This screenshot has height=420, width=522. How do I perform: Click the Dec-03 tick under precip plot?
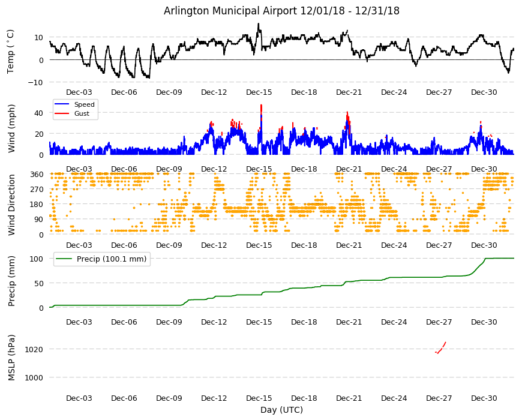[79, 322]
